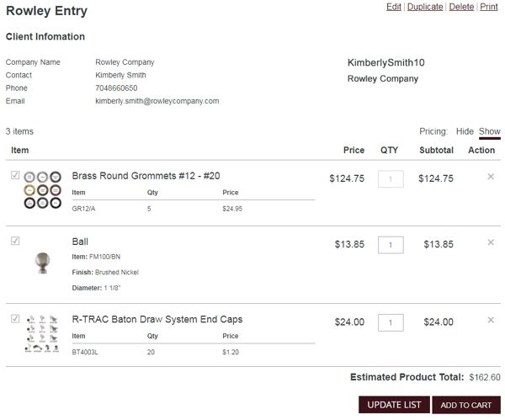This screenshot has height=420, width=505.
Task: Click QTY field for R-TRAC End Caps
Action: [391, 322]
